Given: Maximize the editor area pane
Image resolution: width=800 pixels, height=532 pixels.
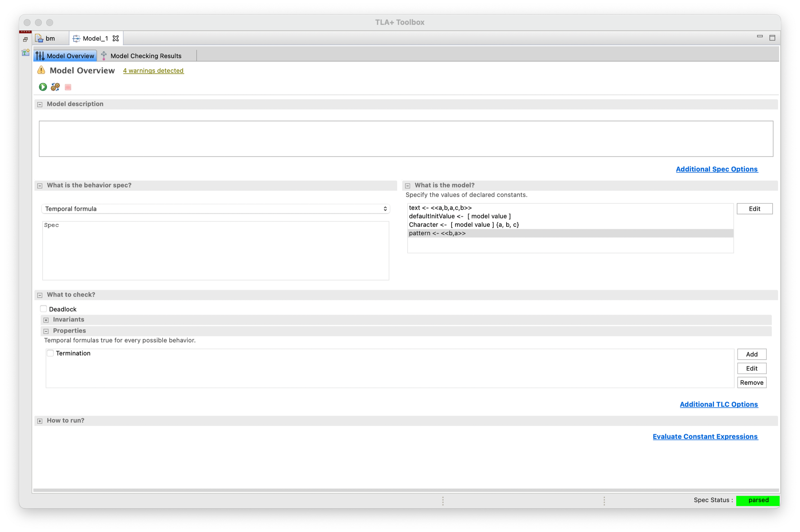Looking at the screenshot, I should [x=772, y=38].
